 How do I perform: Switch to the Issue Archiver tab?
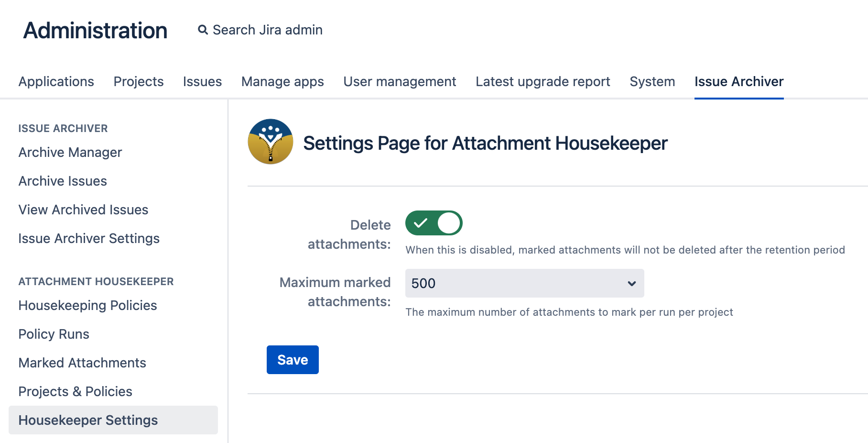[x=739, y=81]
